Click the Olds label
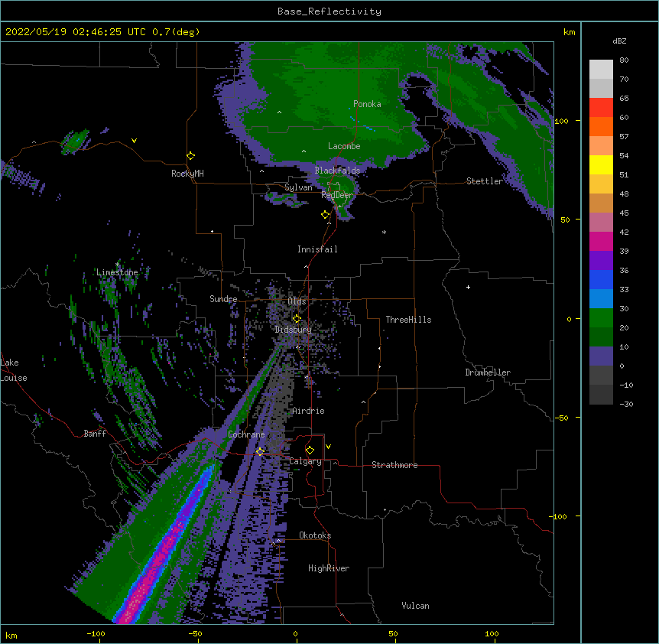Screen dimensions: 659x644 coord(297,301)
